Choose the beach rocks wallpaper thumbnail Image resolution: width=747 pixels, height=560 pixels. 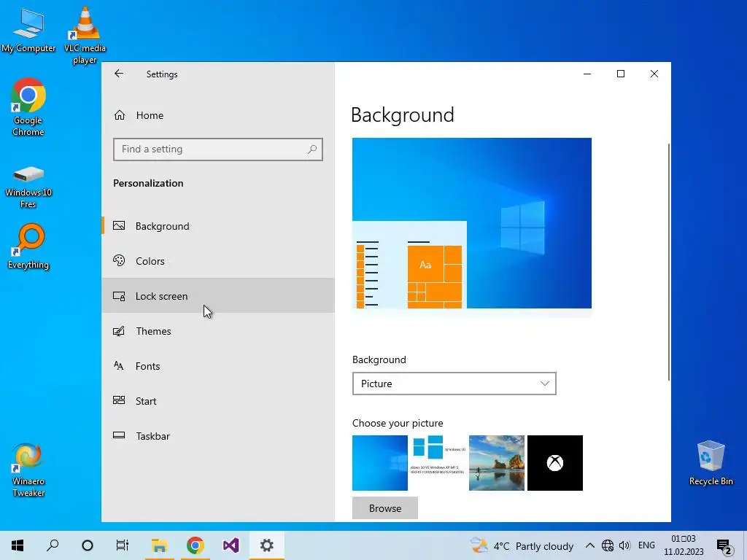pos(496,463)
